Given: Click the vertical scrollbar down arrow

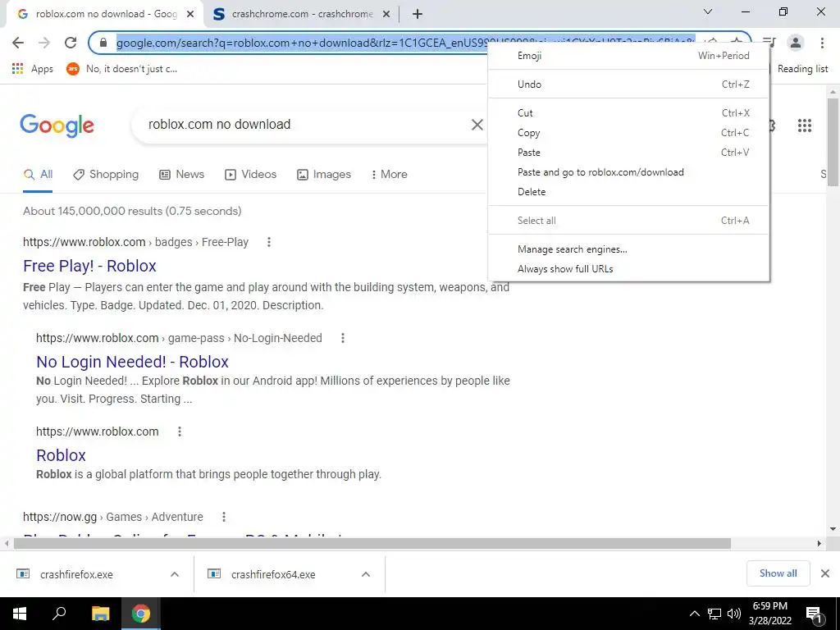Looking at the screenshot, I should [x=833, y=529].
